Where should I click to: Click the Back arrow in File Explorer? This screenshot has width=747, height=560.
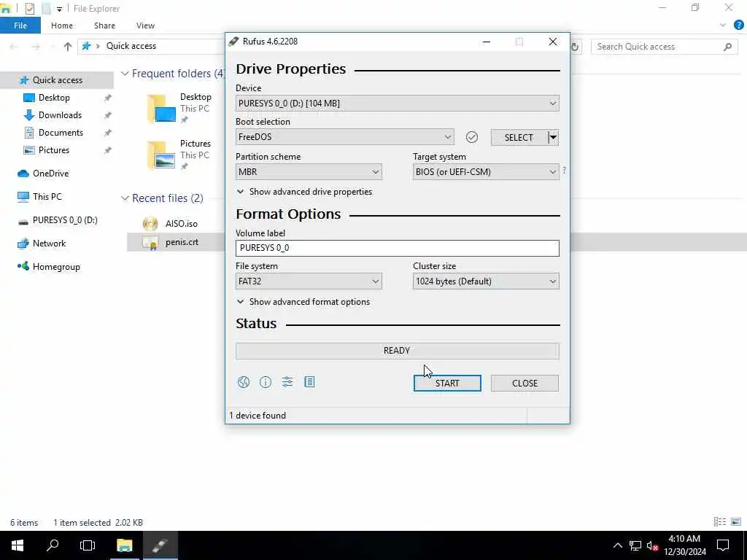pyautogui.click(x=14, y=47)
